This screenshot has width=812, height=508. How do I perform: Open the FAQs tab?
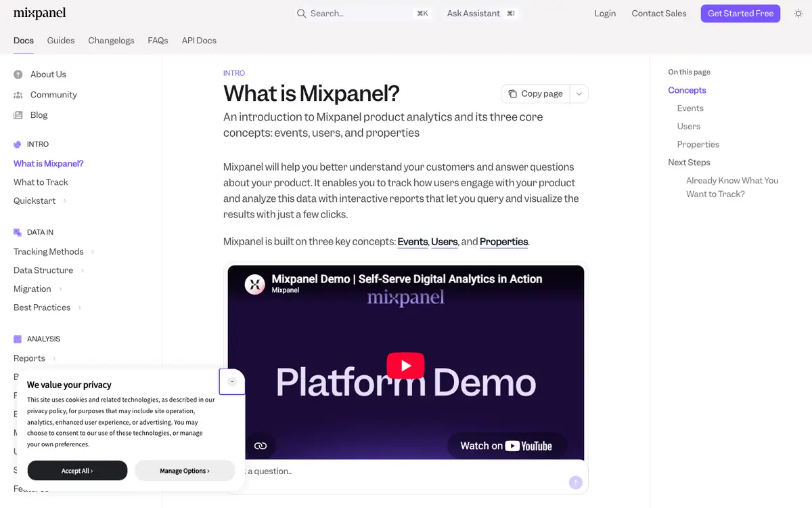[x=158, y=41]
